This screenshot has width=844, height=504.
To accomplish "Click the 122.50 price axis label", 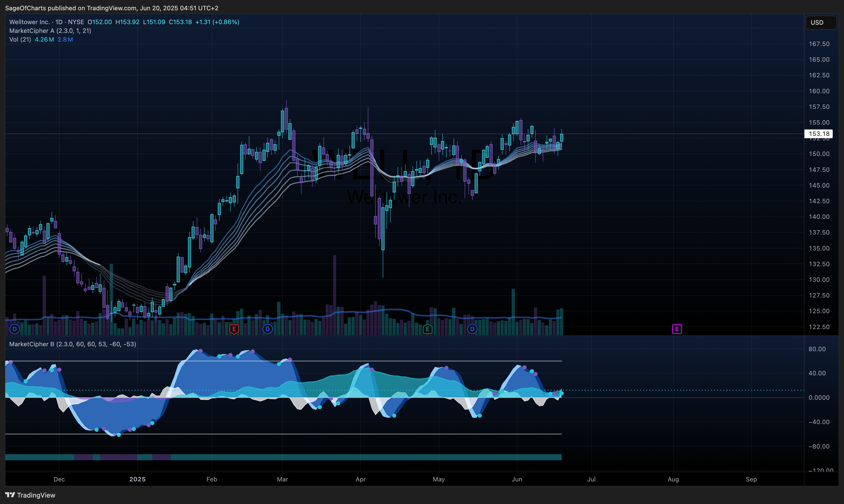I will (x=819, y=327).
